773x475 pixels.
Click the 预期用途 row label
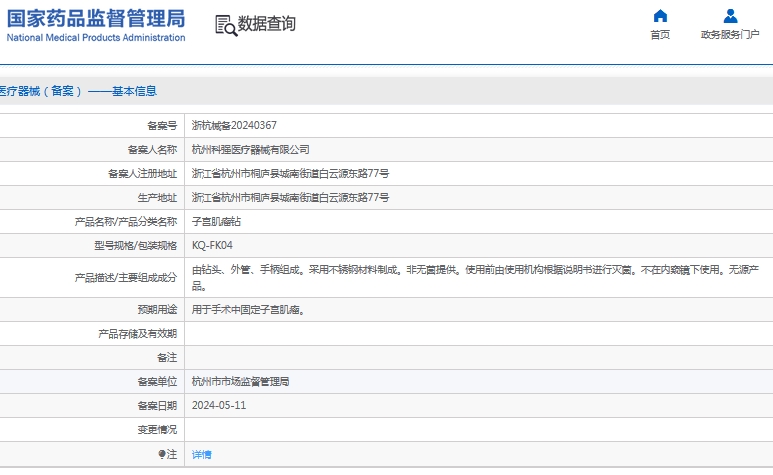coord(157,310)
